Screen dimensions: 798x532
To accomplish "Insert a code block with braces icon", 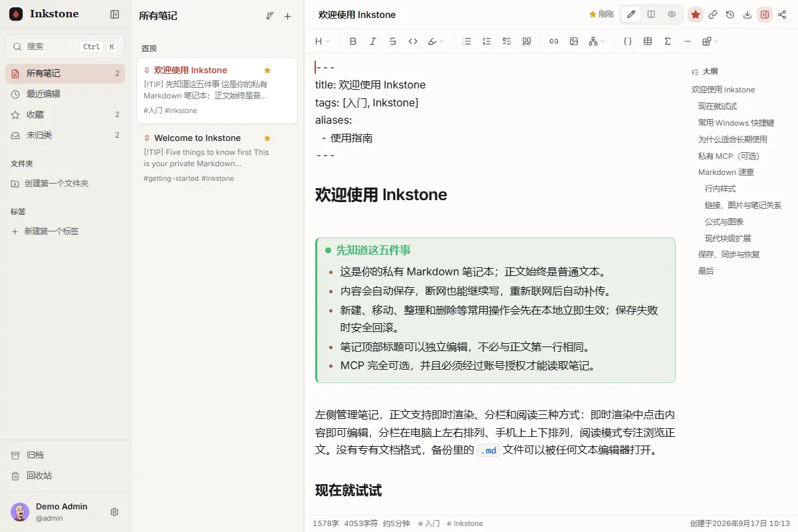I will (x=628, y=41).
